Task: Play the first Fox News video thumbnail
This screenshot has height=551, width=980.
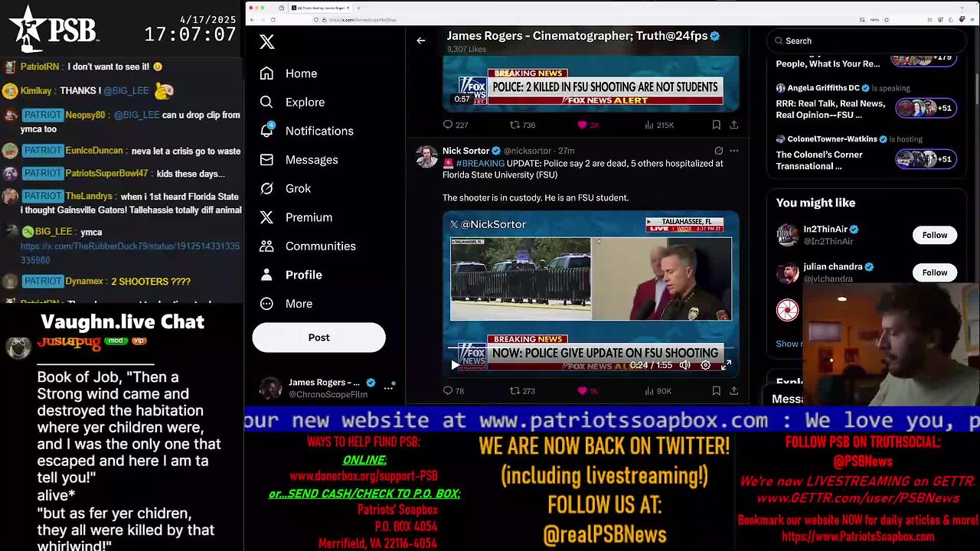Action: pos(590,84)
